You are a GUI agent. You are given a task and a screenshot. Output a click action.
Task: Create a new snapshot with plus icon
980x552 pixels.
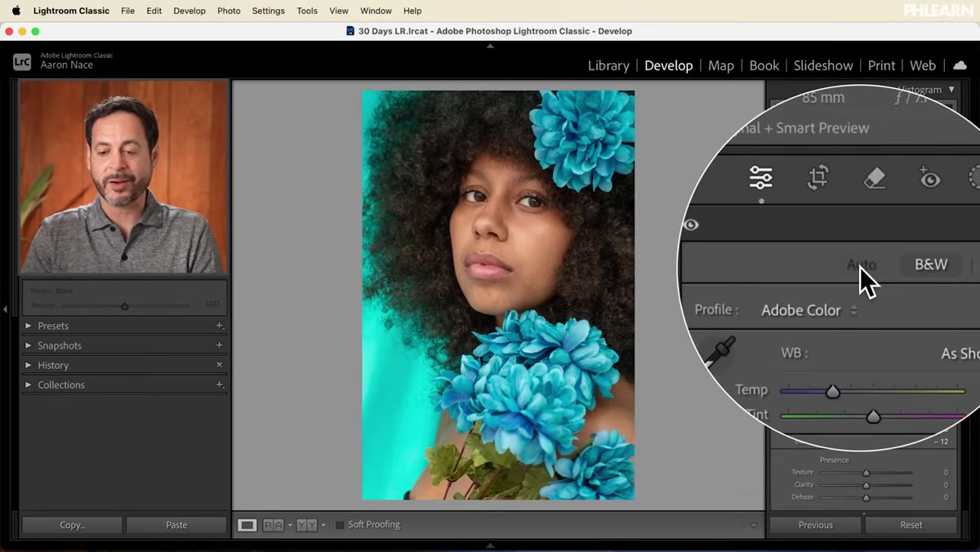coord(219,345)
